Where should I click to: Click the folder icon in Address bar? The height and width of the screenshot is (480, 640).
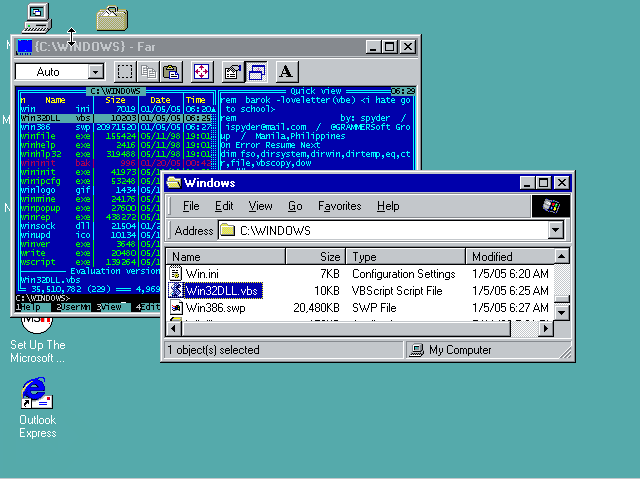(x=227, y=231)
